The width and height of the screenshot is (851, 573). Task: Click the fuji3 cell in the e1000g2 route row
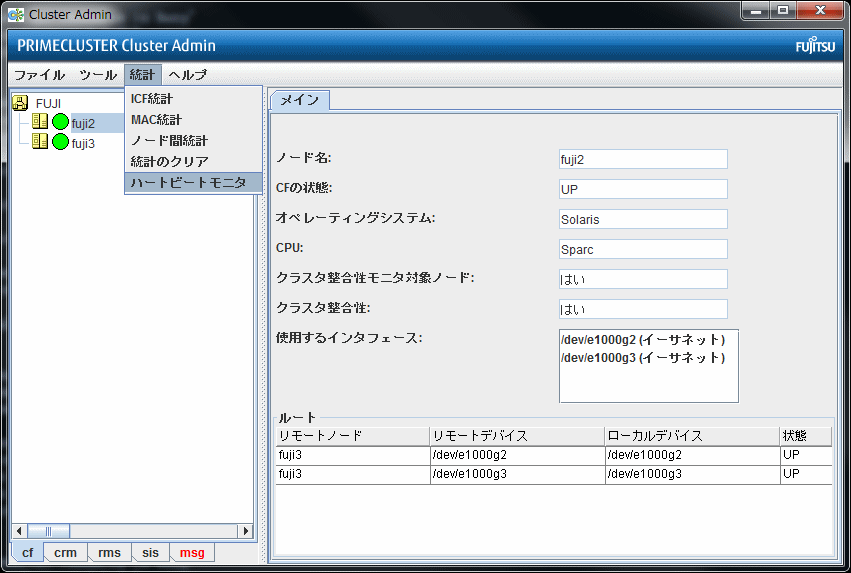coord(353,455)
